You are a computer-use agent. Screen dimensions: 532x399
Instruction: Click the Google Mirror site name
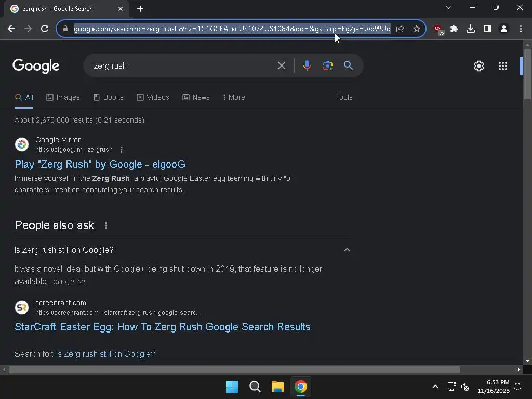coord(58,140)
